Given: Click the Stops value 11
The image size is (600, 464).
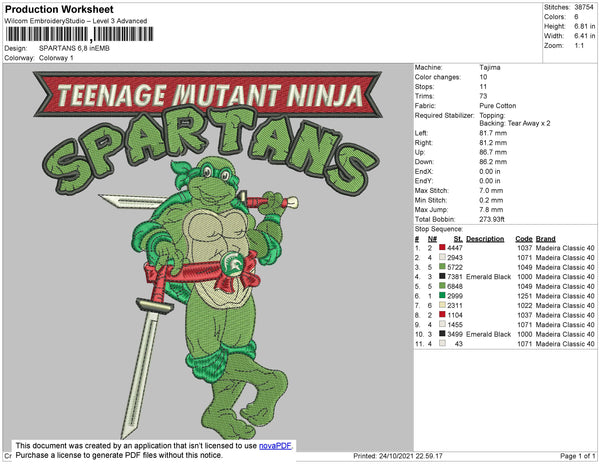Looking at the screenshot, I should click(x=483, y=87).
